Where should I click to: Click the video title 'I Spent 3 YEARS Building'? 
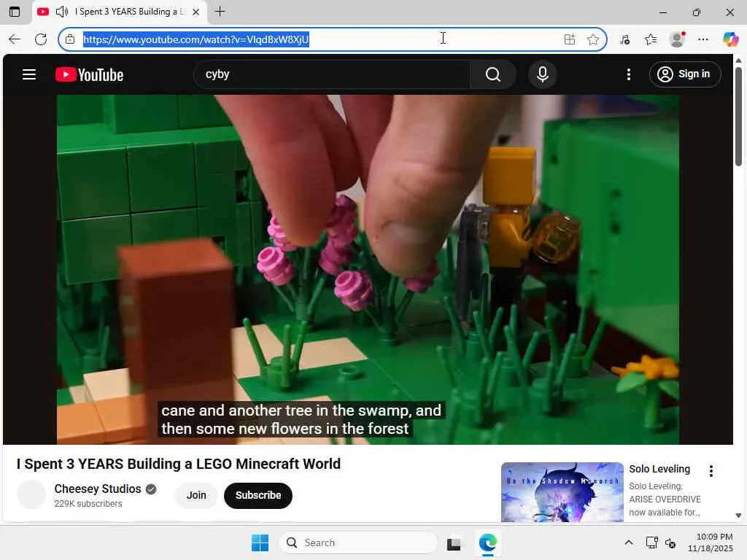pyautogui.click(x=179, y=464)
